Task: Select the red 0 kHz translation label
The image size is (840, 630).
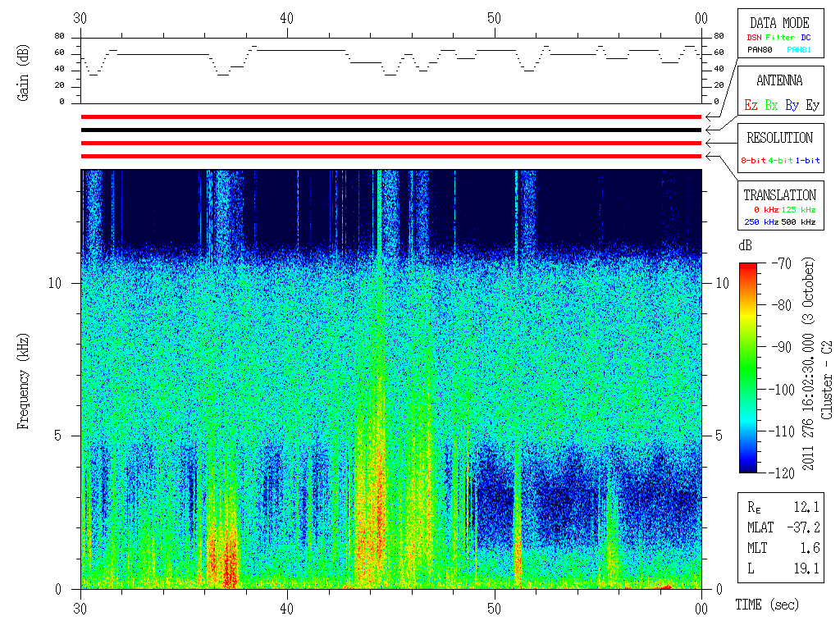Action: pyautogui.click(x=766, y=209)
